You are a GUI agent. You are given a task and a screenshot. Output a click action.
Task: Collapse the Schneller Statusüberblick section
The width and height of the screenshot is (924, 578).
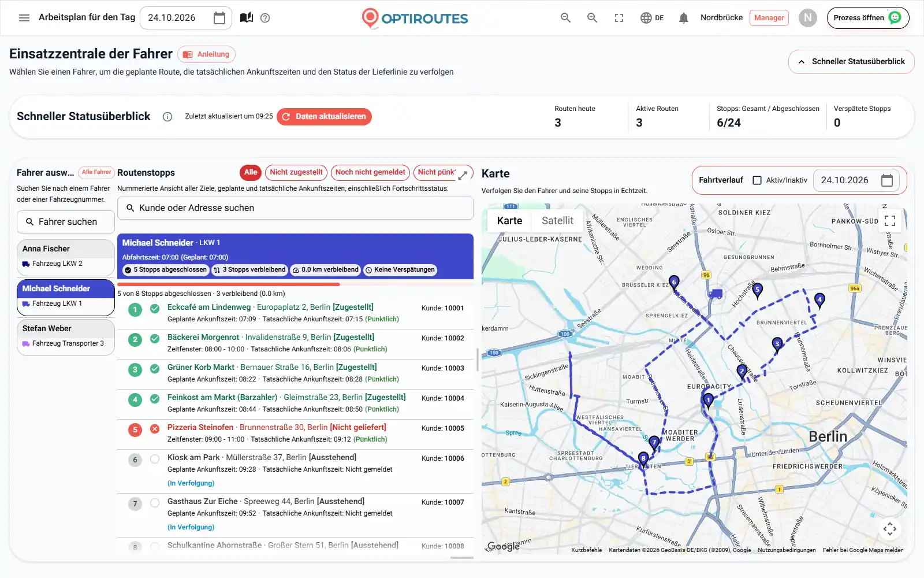(851, 62)
